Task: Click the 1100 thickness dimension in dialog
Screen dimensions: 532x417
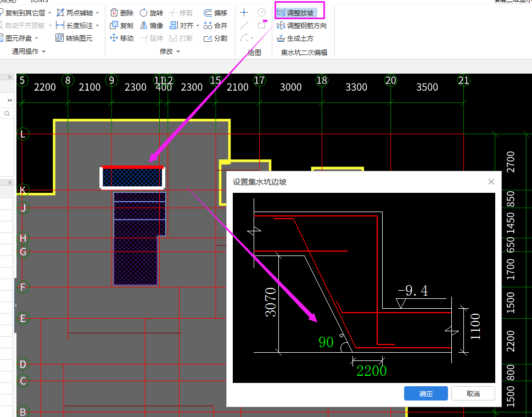Action: (475, 327)
